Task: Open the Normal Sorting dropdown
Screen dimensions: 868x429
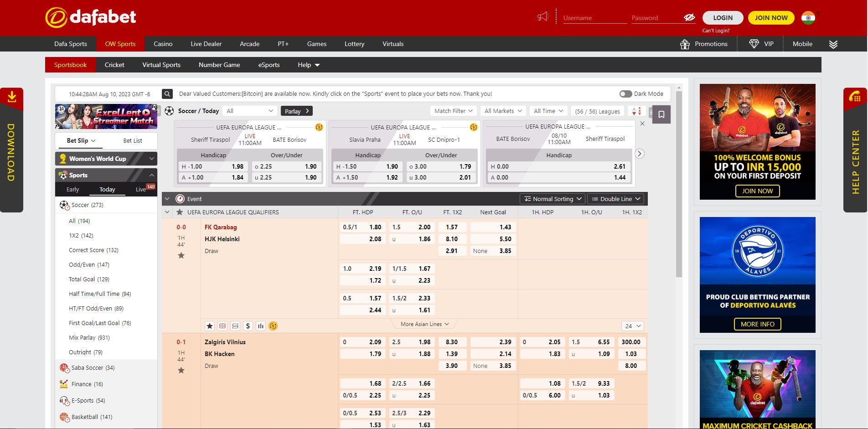Action: click(553, 199)
